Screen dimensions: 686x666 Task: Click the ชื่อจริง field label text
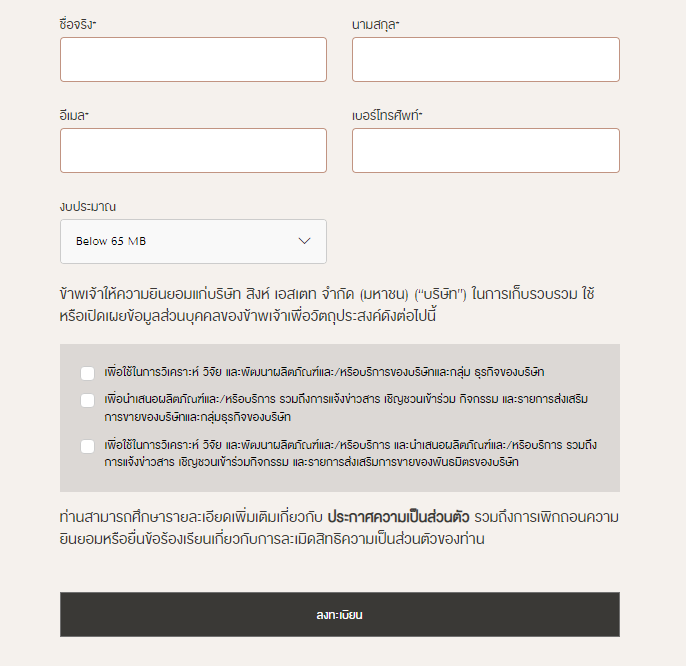coord(77,23)
